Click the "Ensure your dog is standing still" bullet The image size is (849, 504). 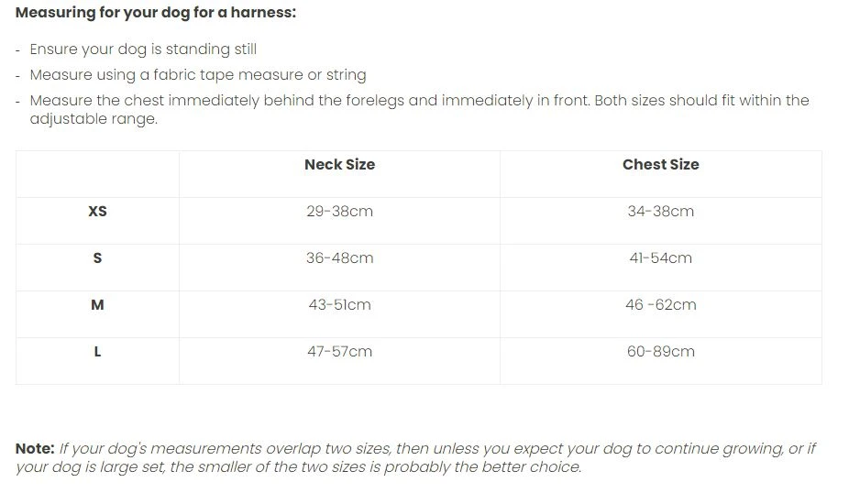[143, 49]
